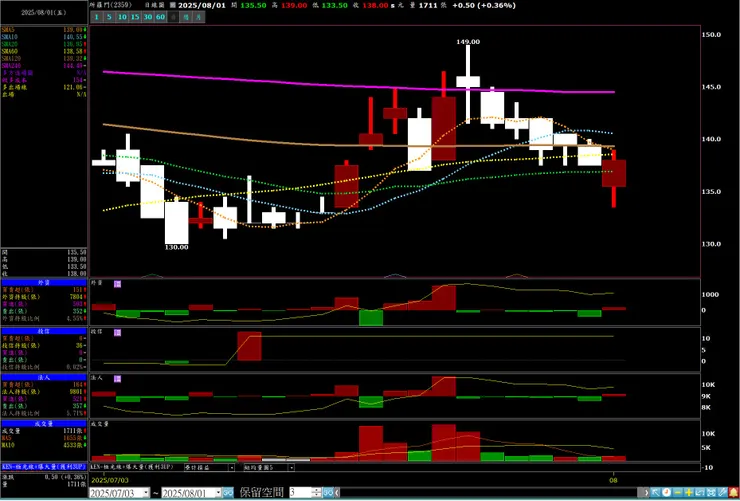The width and height of the screenshot is (740, 501).
Task: Click the clock icon in bottom toolbar
Action: 667,493
